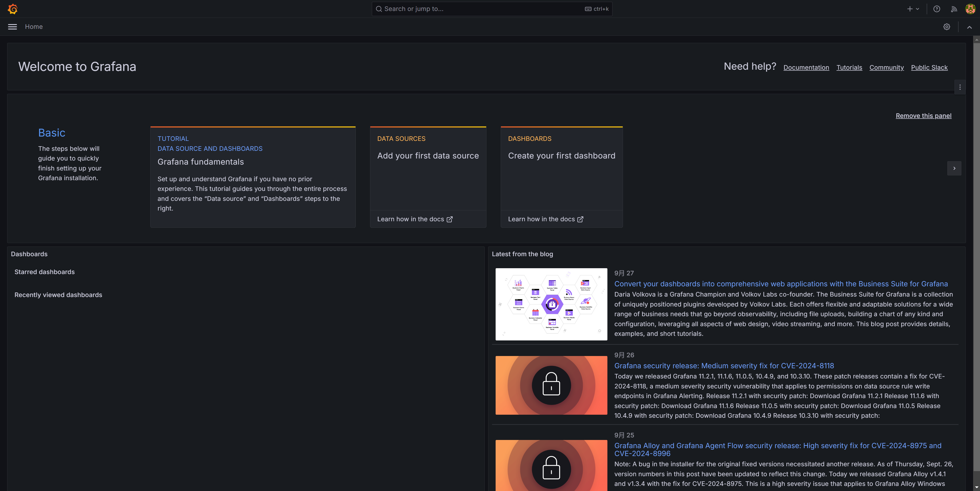The image size is (980, 491).
Task: Select the Home breadcrumb
Action: (x=34, y=27)
